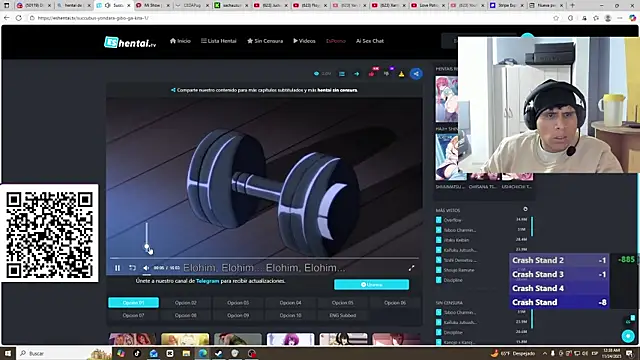This screenshot has width=640, height=360.
Task: Open a new browser tab with the plus button
Action: coord(572,5)
